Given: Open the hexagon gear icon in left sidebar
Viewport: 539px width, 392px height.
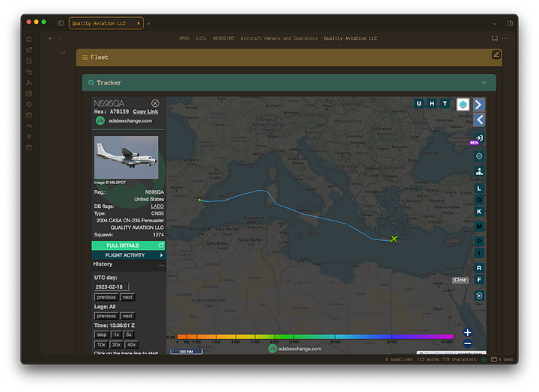Looking at the screenshot, I should [29, 104].
